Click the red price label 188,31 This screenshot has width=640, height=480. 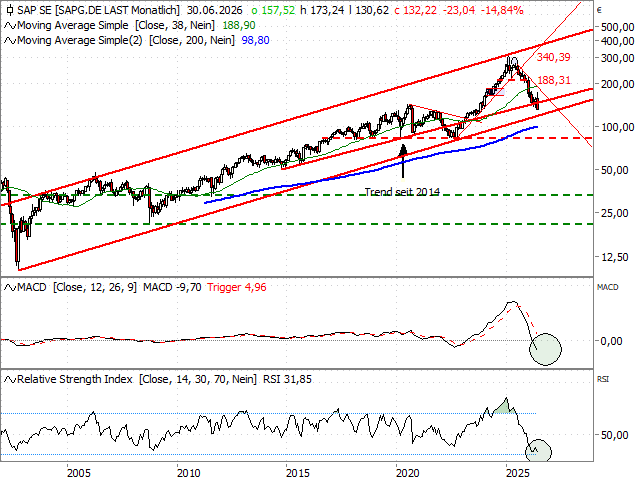554,80
